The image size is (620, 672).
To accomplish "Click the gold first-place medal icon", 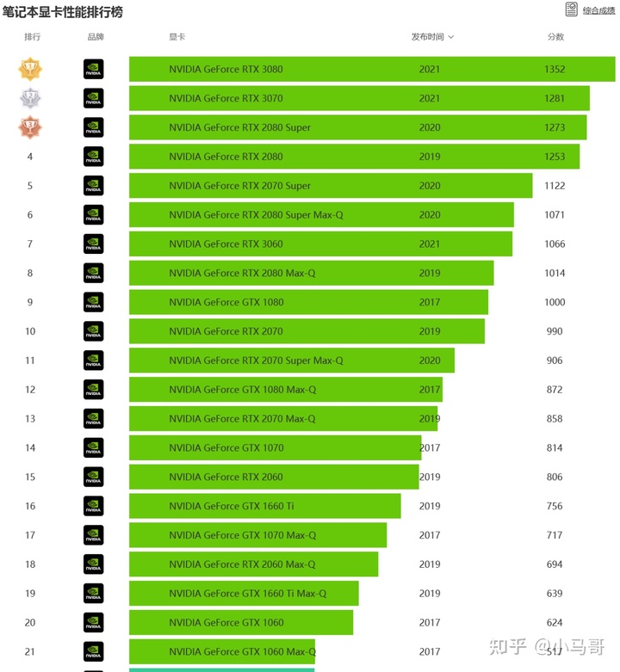I will click(31, 69).
